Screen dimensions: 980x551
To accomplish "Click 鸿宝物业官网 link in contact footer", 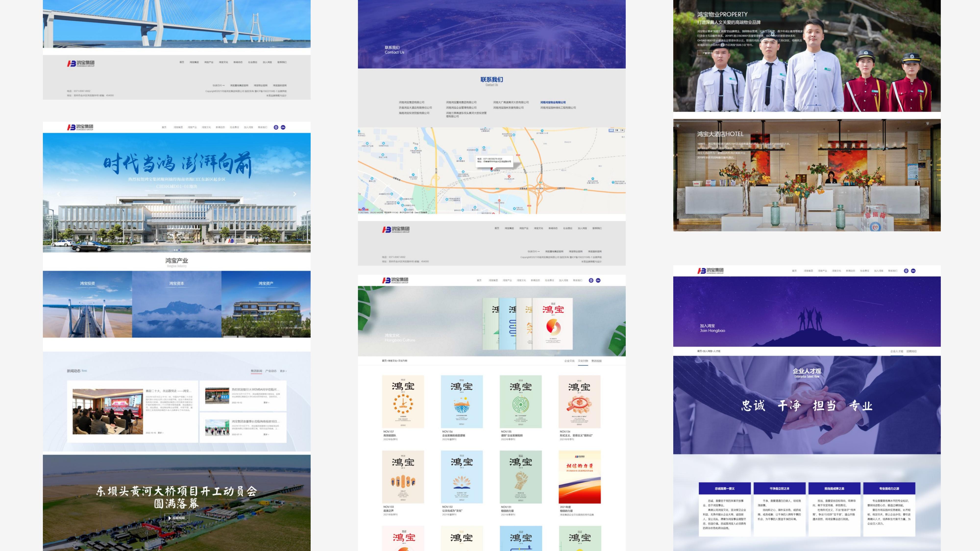I will (576, 251).
